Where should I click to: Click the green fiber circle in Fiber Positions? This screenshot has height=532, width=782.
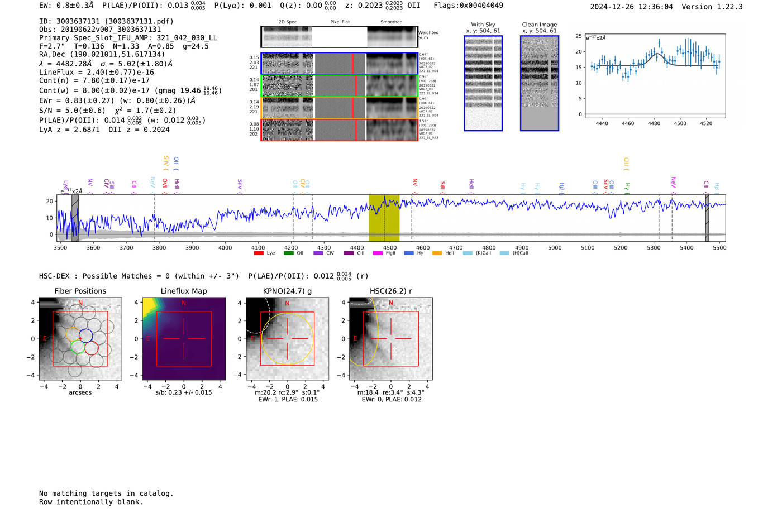point(78,347)
